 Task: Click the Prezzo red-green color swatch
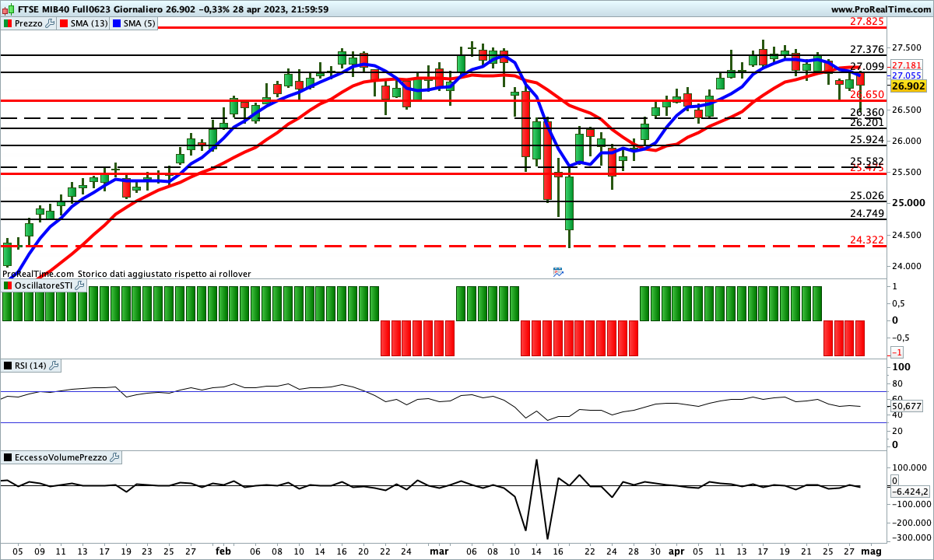(7, 23)
